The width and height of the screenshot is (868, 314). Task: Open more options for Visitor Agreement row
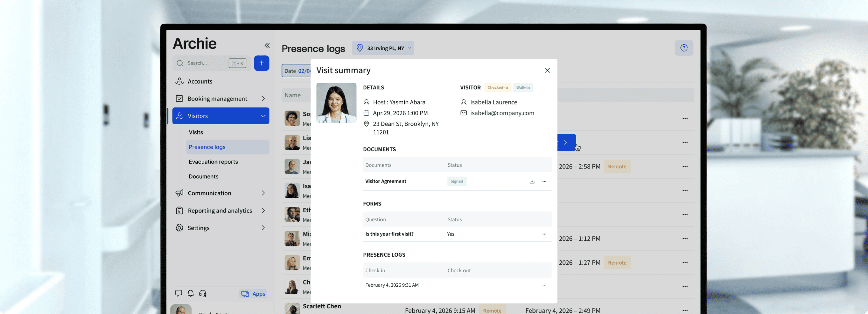[544, 181]
